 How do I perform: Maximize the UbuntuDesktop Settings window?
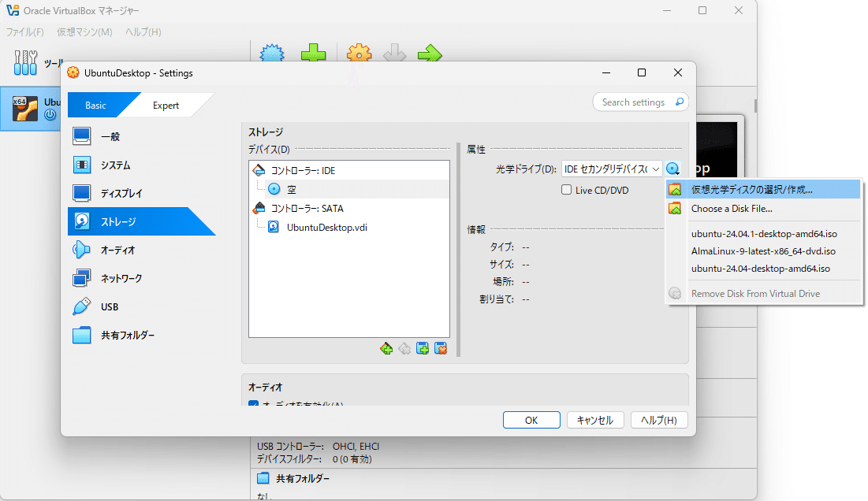[x=642, y=72]
